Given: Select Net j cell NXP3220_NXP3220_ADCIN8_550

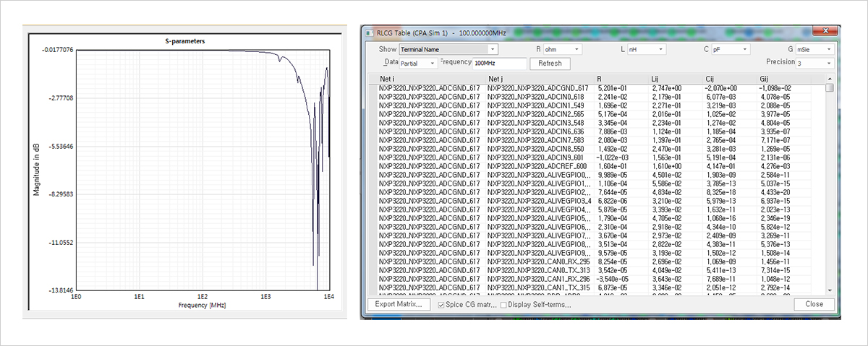Looking at the screenshot, I should 535,147.
